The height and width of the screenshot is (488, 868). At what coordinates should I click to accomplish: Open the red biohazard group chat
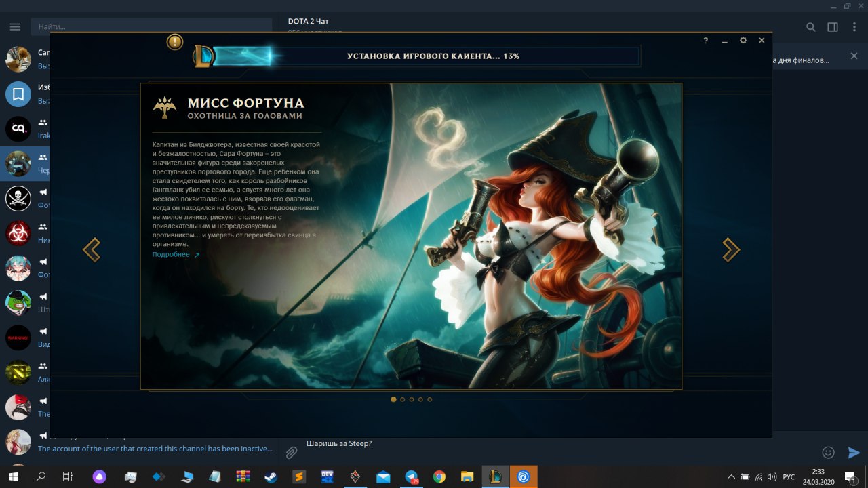click(18, 233)
